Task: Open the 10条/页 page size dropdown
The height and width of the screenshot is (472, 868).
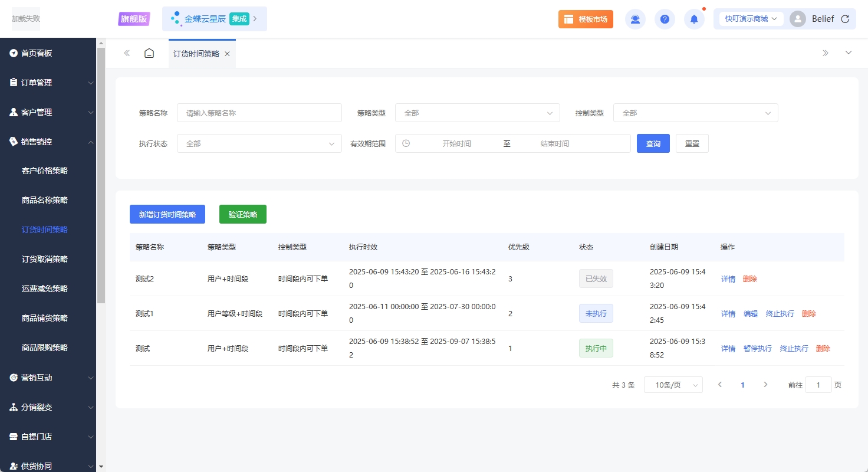Action: click(x=673, y=385)
